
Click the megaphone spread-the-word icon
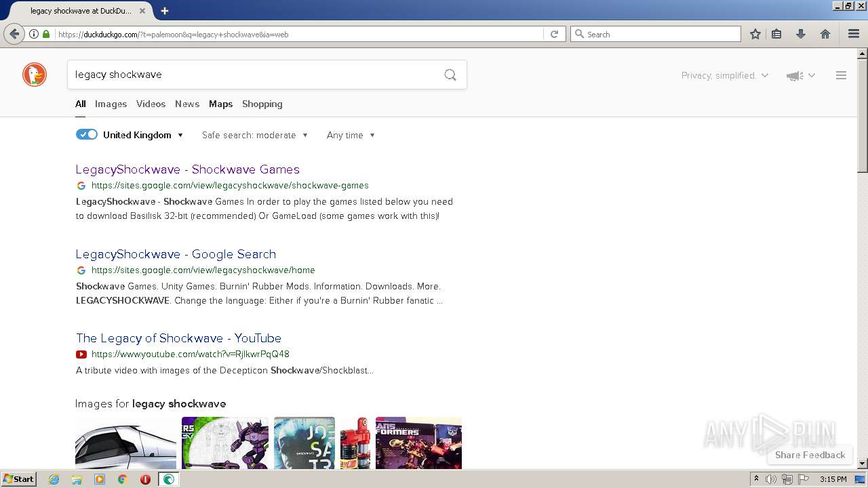(795, 76)
